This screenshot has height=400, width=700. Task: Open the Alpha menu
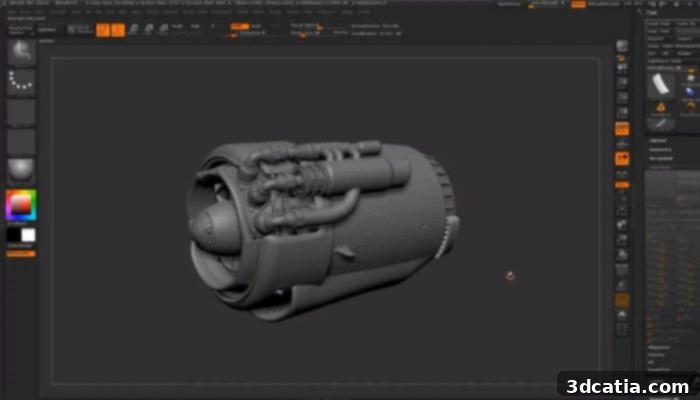pos(13,12)
